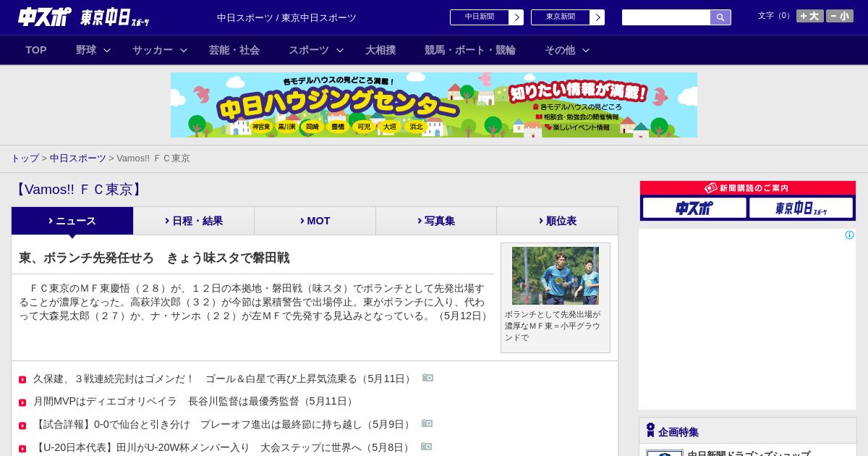Open the 中日新聞 link button
Viewport: 868px width, 456px height.
(x=480, y=17)
